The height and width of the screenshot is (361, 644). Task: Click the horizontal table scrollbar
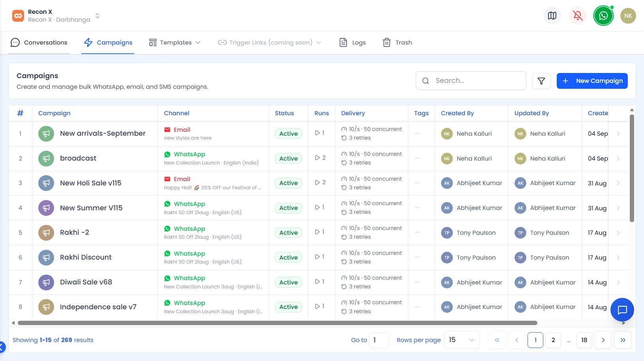(x=278, y=323)
